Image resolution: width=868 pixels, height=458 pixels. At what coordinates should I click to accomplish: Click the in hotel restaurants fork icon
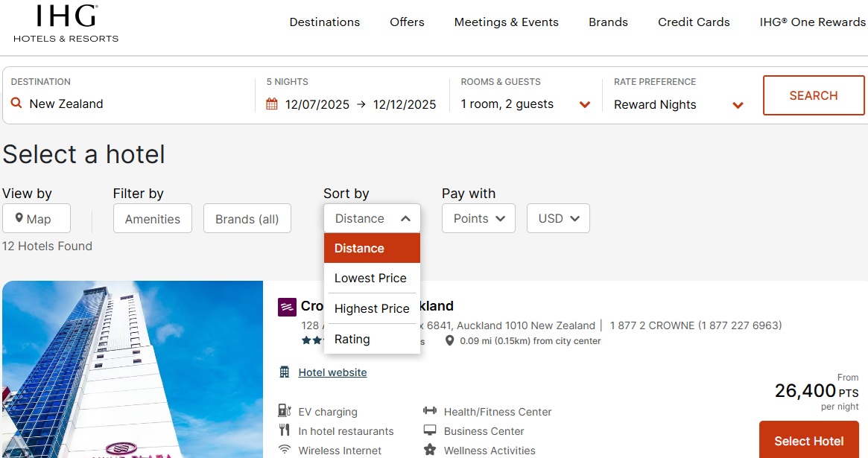coord(285,430)
